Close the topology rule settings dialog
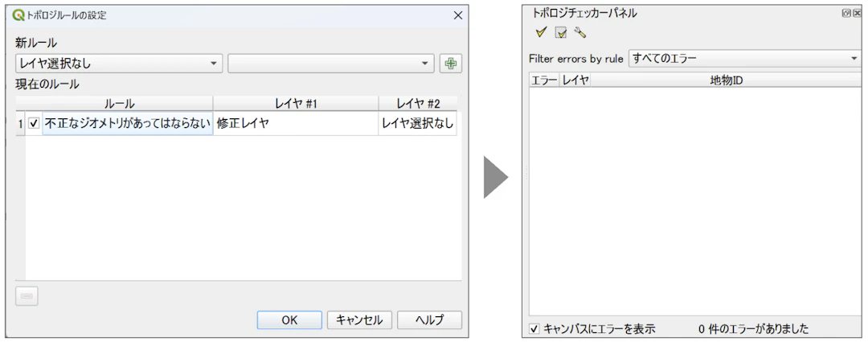This screenshot has height=342, width=868. pos(457,15)
